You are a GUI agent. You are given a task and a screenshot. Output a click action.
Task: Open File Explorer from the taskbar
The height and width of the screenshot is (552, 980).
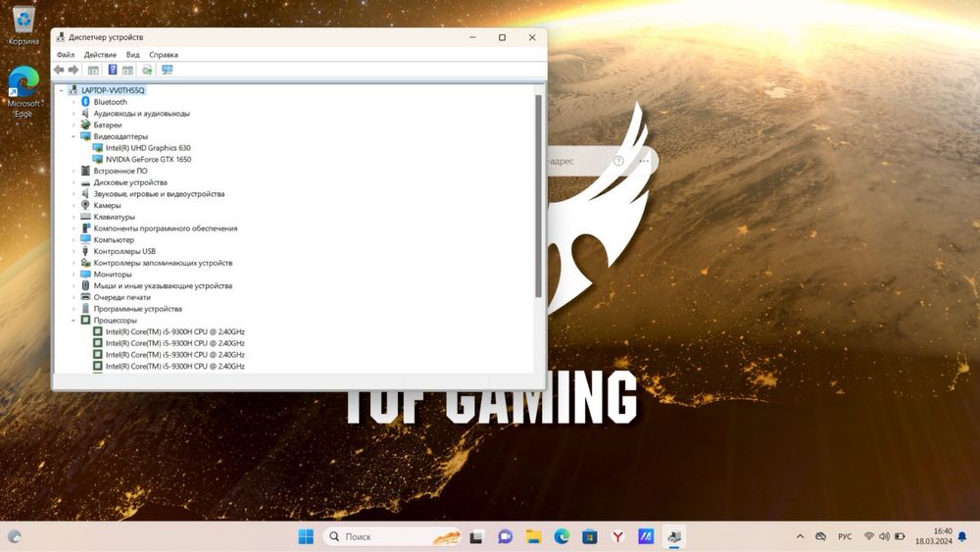(533, 536)
